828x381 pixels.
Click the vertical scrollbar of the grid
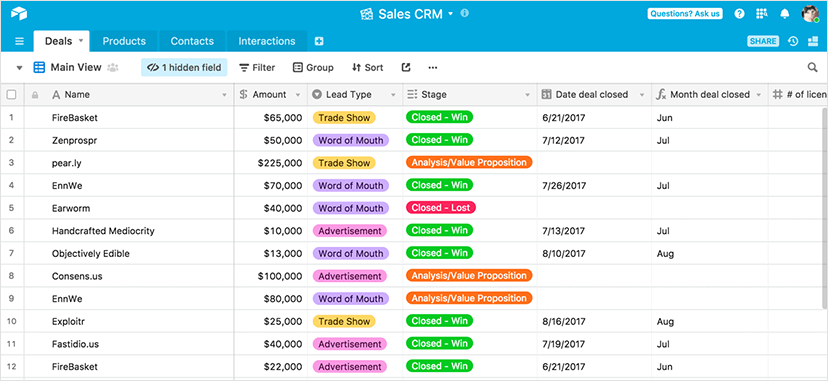(x=824, y=208)
